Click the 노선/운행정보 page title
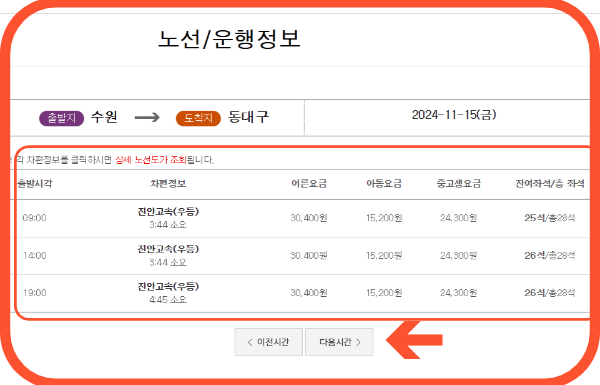 pos(229,39)
